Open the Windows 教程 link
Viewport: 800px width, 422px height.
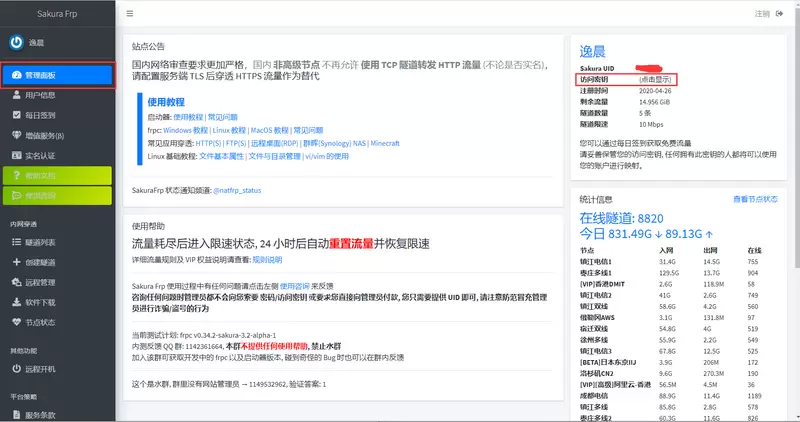(186, 130)
